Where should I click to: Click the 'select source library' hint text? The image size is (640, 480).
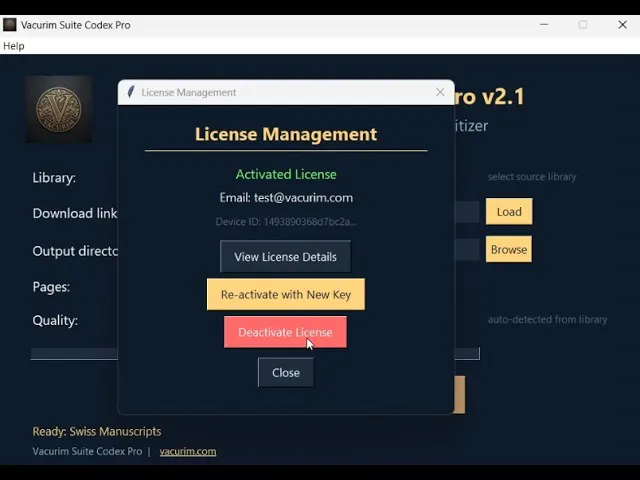[x=532, y=177]
